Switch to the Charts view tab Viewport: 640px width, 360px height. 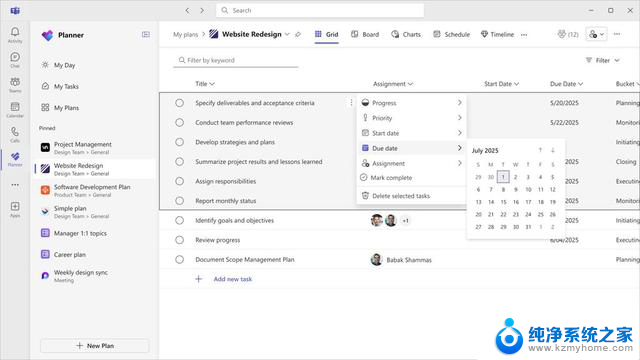click(406, 35)
